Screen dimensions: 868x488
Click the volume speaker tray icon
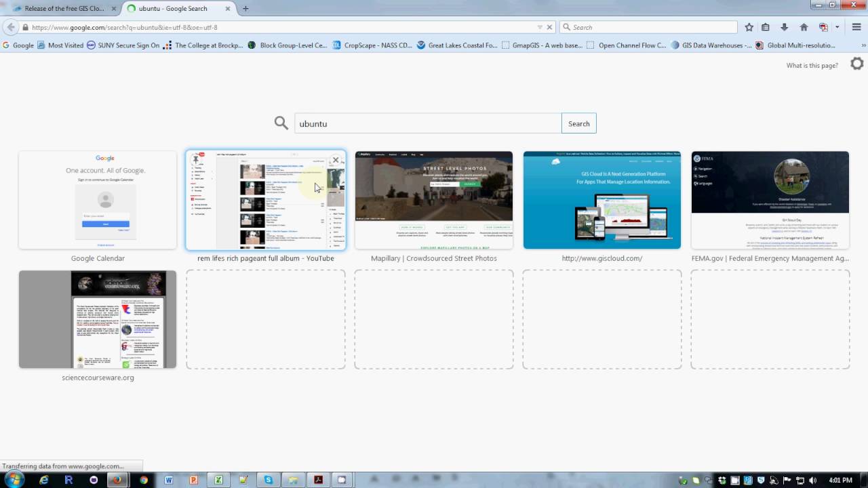coord(813,481)
